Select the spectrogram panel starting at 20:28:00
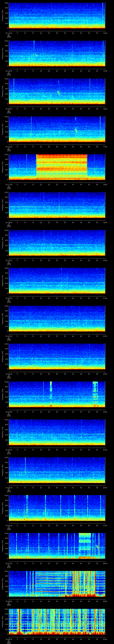The height and width of the screenshot is (644, 114). [x=57, y=584]
